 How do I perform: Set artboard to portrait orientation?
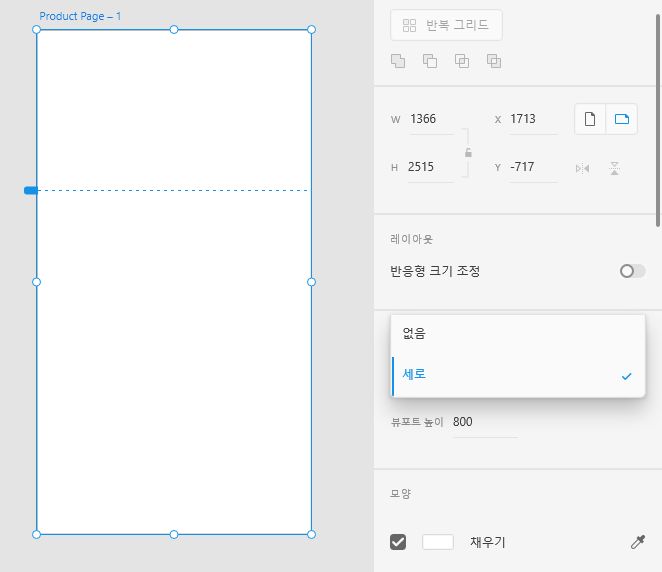coord(590,119)
